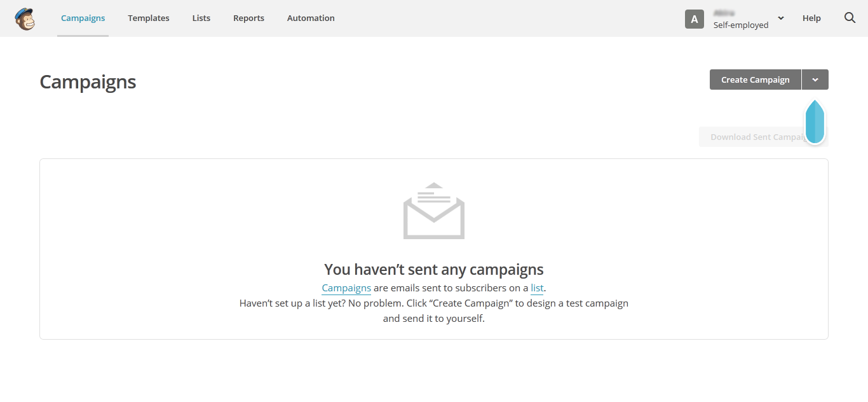Click the Self-employed account label
Screen dimensions: 868x402
(x=741, y=25)
